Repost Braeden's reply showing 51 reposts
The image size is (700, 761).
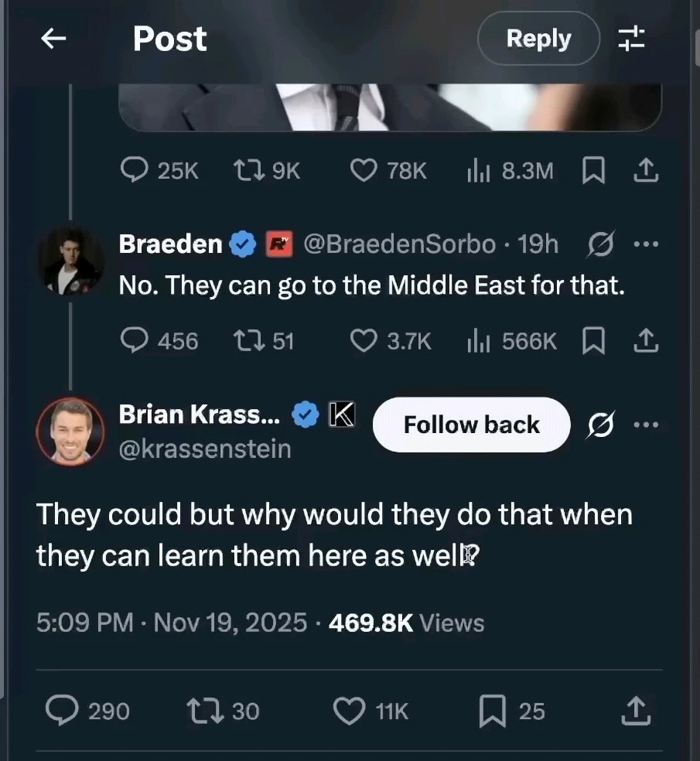(247, 340)
